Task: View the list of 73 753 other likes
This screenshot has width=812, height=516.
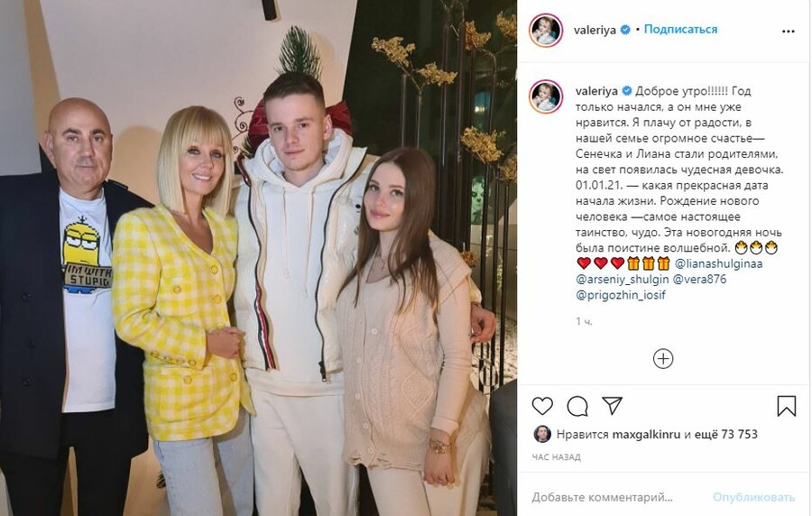Action: pyautogui.click(x=725, y=434)
